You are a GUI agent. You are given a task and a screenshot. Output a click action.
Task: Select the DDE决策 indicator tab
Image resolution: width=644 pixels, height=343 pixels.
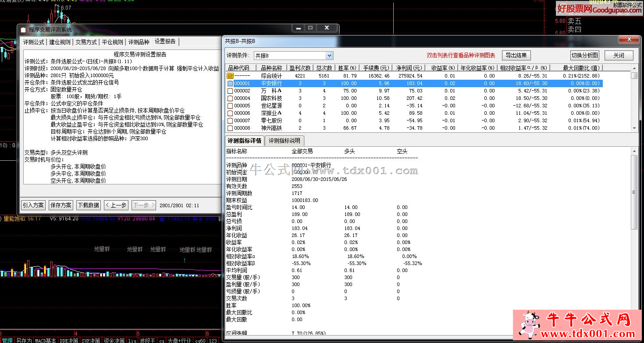[69, 340]
